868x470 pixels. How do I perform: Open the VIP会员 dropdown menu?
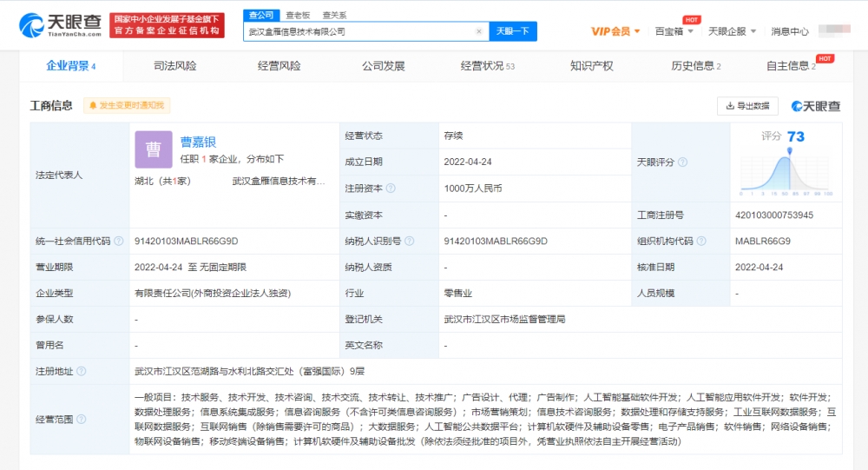coord(615,31)
